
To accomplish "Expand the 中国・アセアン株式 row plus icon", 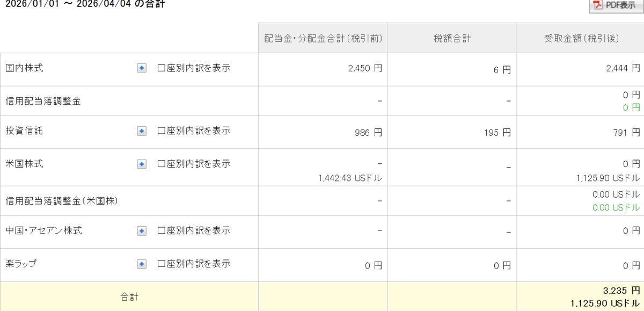I will coord(142,230).
